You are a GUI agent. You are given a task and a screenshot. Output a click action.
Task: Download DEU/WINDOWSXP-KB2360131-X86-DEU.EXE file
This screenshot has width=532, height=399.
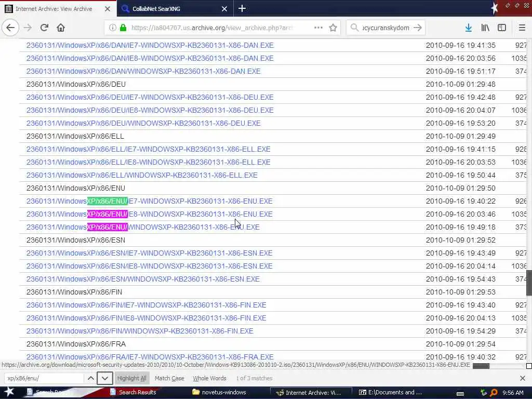[x=143, y=123]
